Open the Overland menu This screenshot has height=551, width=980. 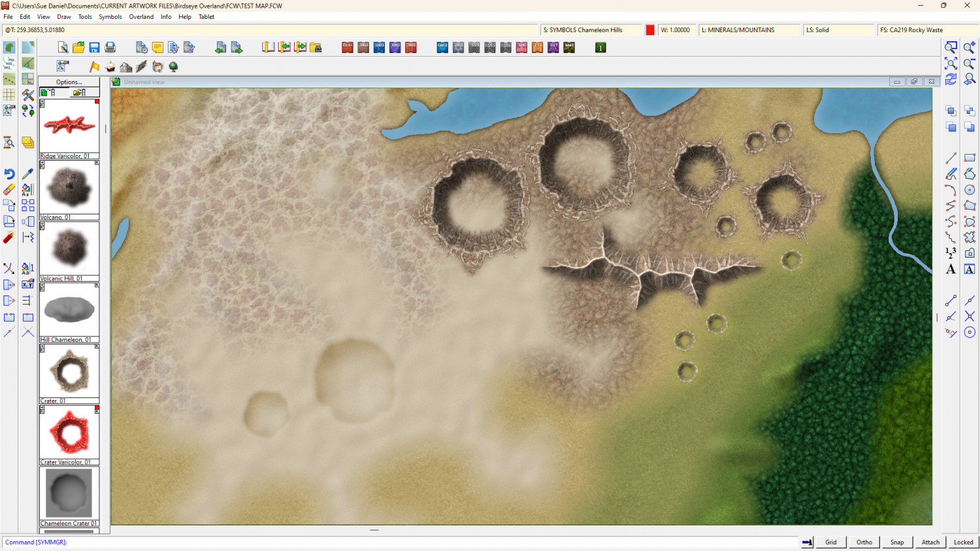pos(141,17)
